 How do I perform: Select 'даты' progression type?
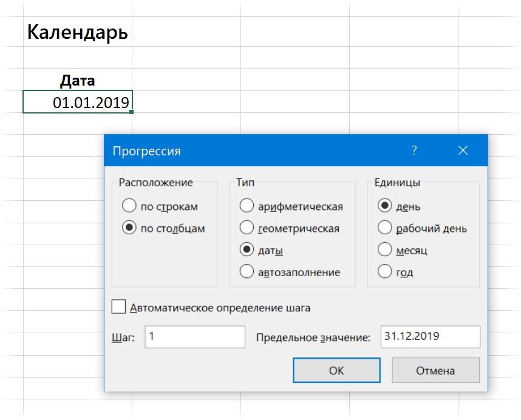(247, 249)
